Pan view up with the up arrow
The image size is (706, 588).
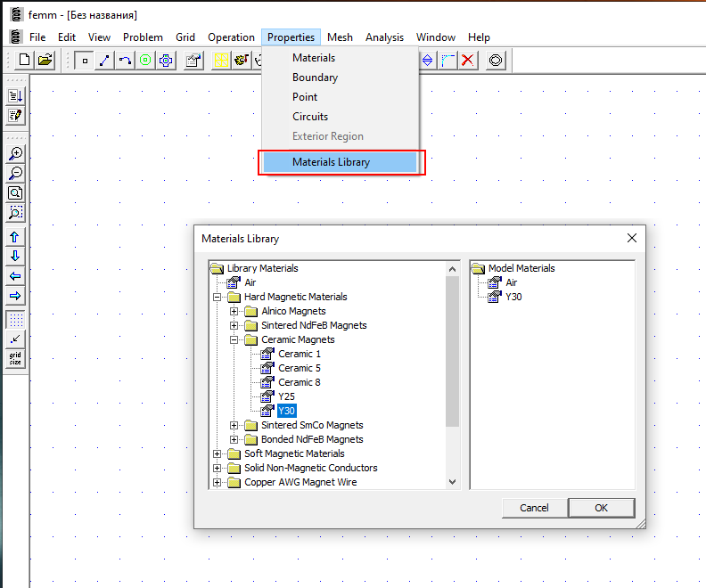pyautogui.click(x=15, y=237)
